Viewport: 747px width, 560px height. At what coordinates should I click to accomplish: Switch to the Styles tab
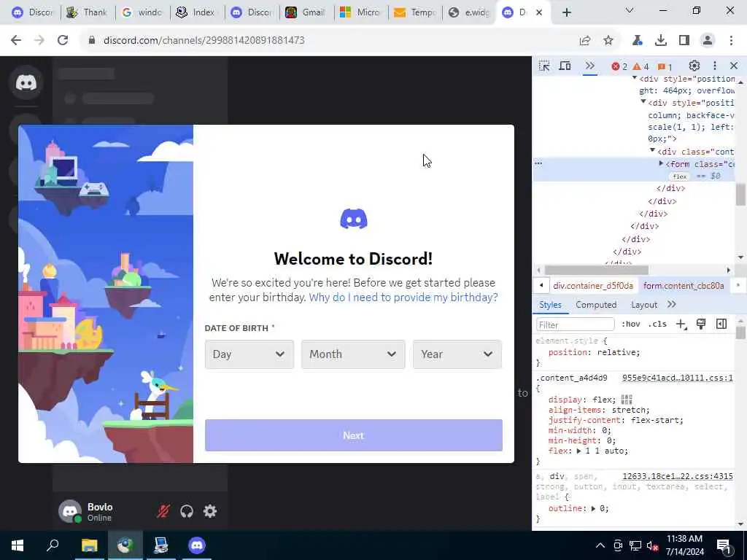click(x=550, y=305)
